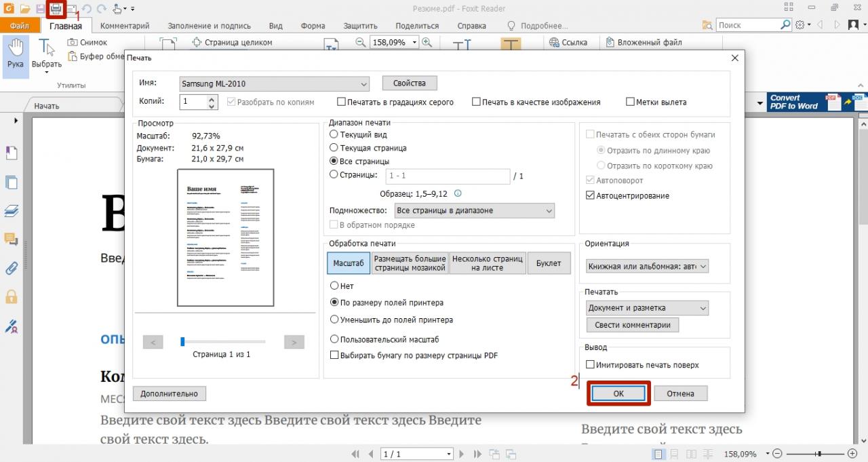The height and width of the screenshot is (462, 868).
Task: Click the zoom in magnifier icon
Action: pos(427,42)
